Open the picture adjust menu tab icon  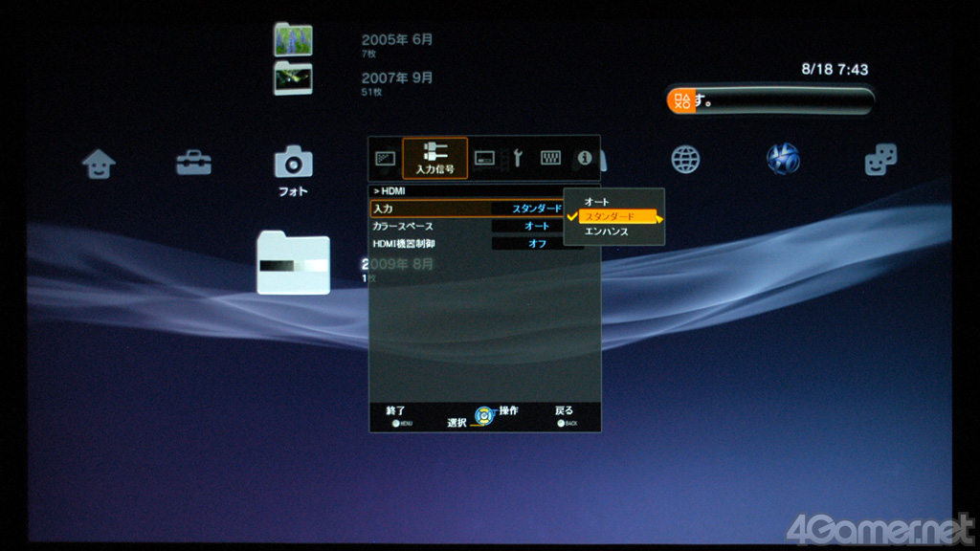(x=385, y=159)
